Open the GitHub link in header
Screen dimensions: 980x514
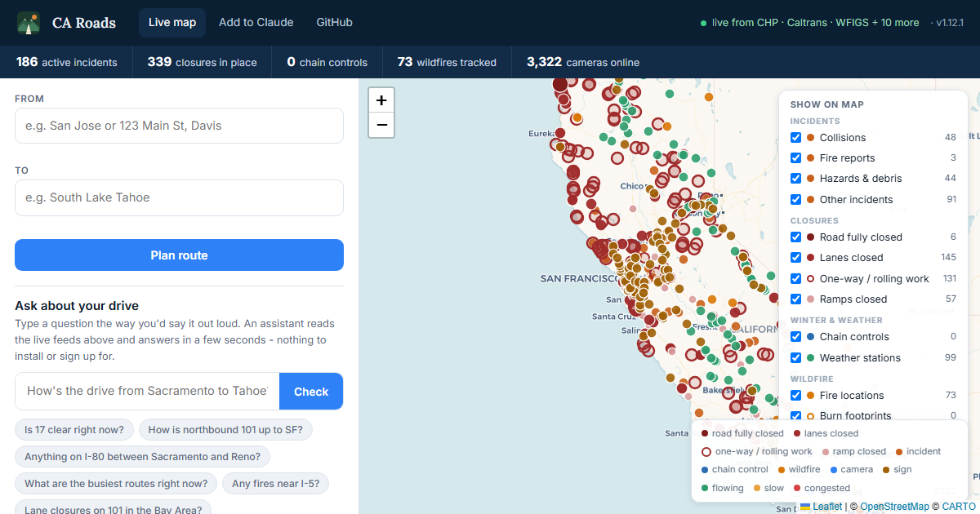[335, 23]
